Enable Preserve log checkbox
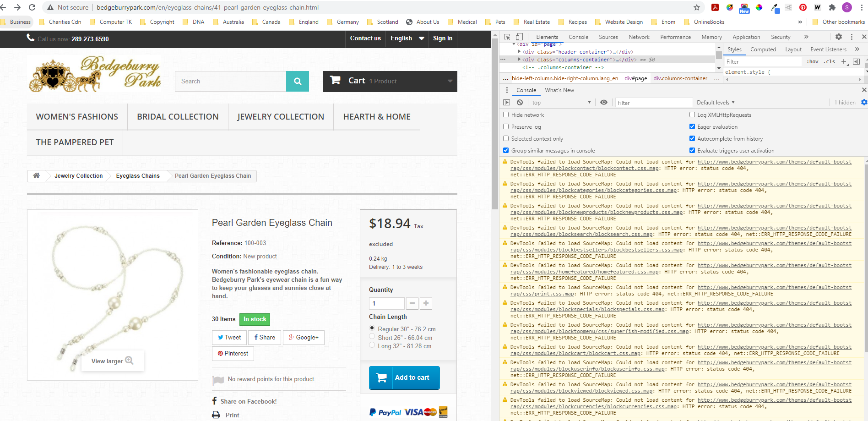 [506, 126]
